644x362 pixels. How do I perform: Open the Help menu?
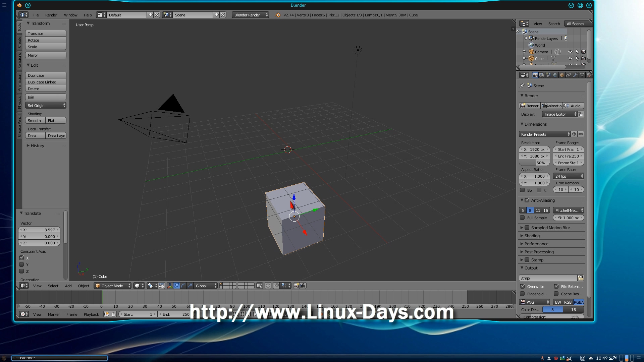tap(88, 15)
